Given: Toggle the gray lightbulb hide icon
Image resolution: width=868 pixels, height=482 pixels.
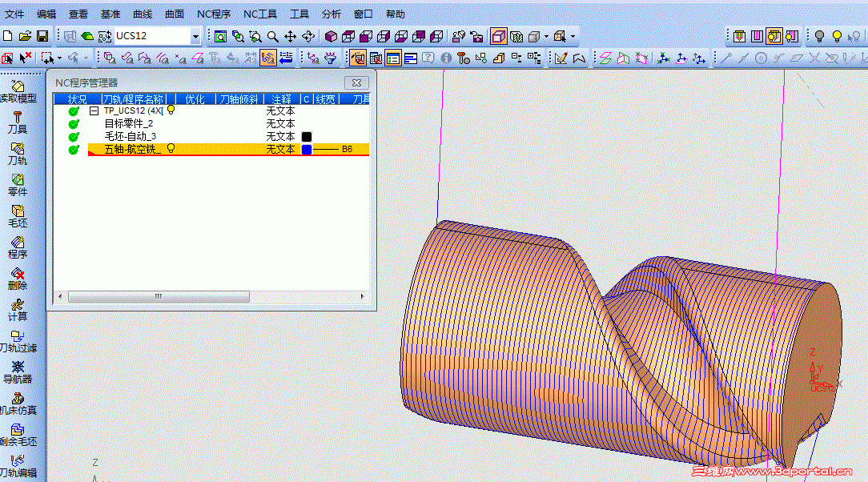Looking at the screenshot, I should pos(819,37).
